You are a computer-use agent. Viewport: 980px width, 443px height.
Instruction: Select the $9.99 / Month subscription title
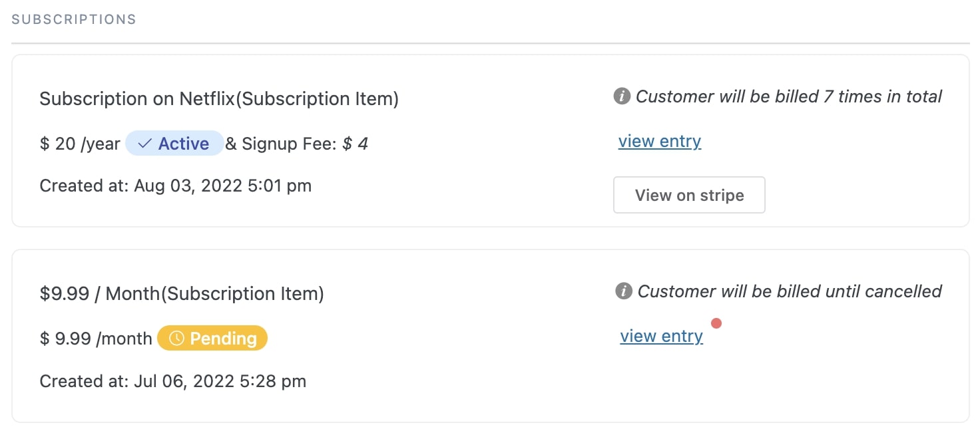pos(182,294)
